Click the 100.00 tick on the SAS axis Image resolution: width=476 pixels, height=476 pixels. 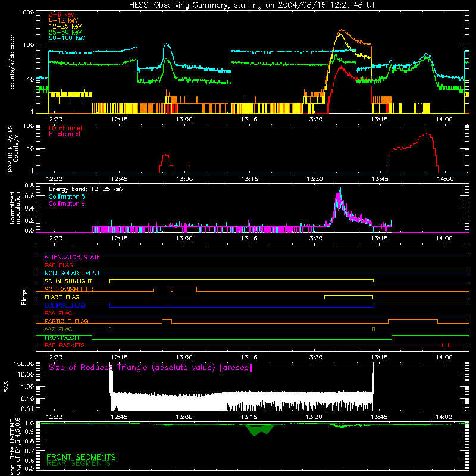[x=24, y=364]
